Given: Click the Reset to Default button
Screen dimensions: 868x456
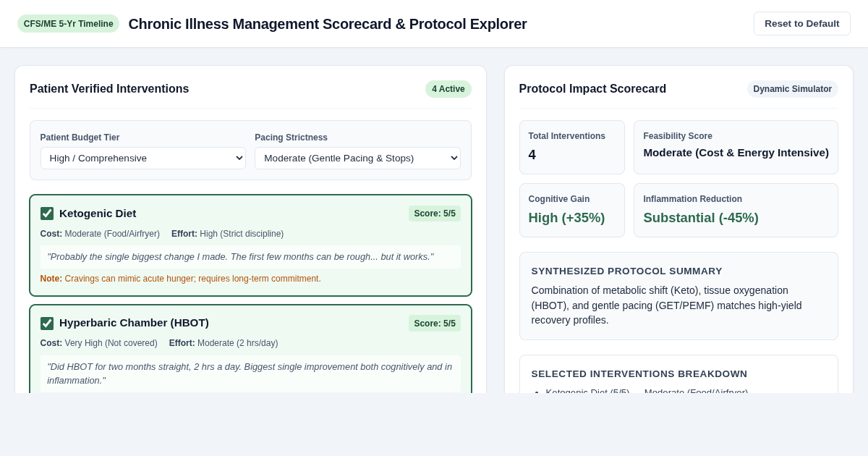Looking at the screenshot, I should pyautogui.click(x=801, y=23).
